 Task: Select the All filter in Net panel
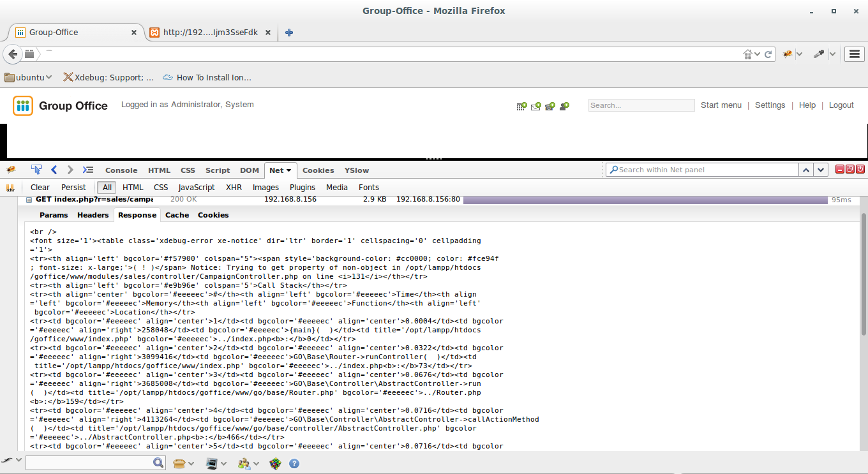(107, 188)
